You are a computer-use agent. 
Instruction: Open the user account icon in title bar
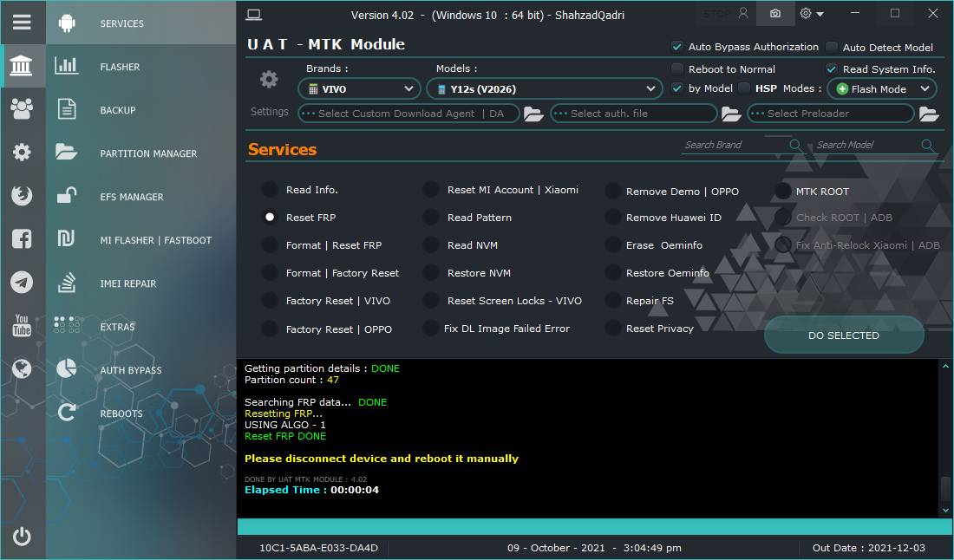click(743, 13)
